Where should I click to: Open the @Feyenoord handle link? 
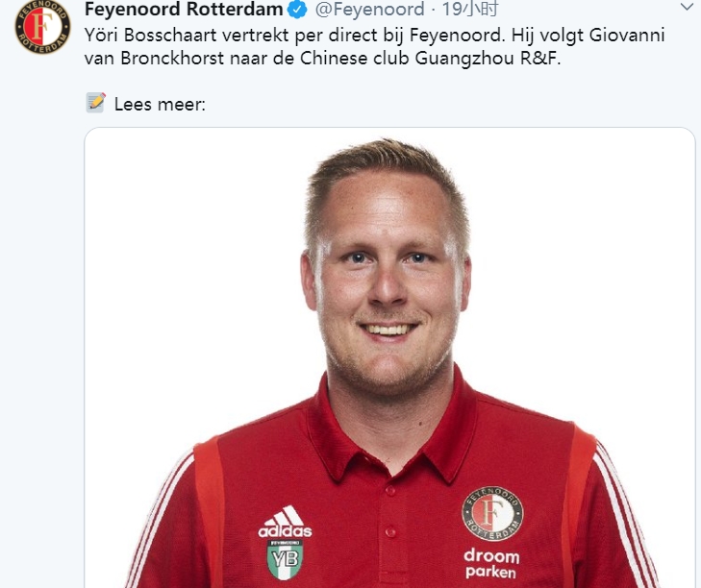click(x=369, y=9)
